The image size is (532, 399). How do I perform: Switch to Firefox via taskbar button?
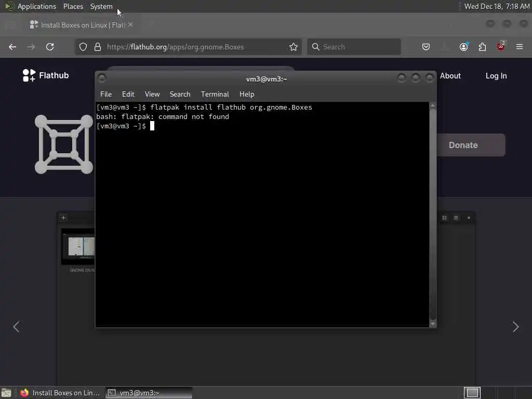pos(60,393)
